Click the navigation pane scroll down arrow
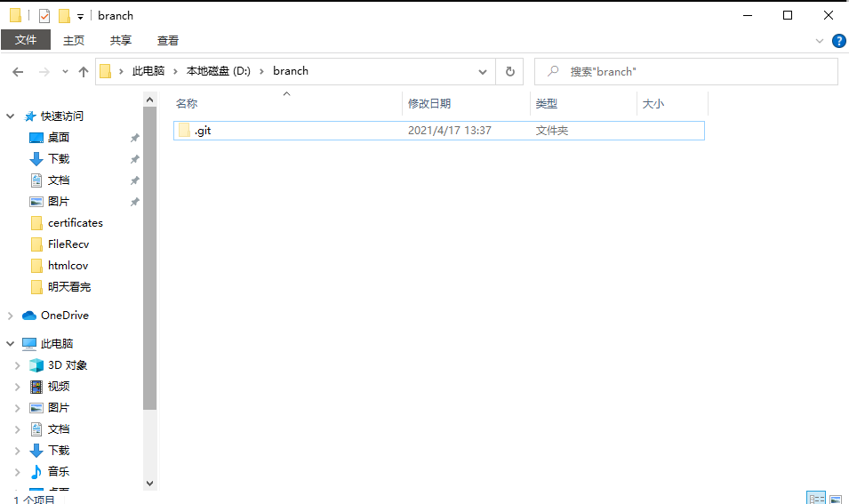 point(150,484)
